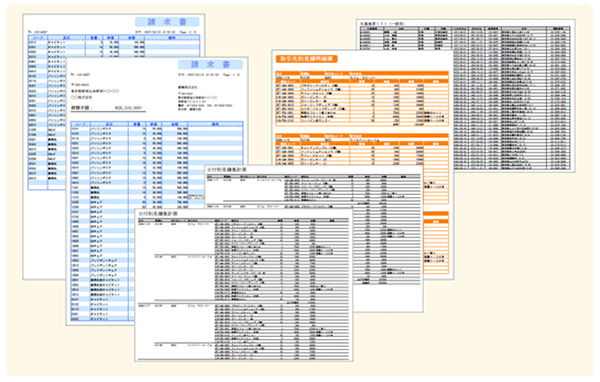The width and height of the screenshot is (600, 382).
Task: Click the first orange section header bar
Action: [x=362, y=73]
